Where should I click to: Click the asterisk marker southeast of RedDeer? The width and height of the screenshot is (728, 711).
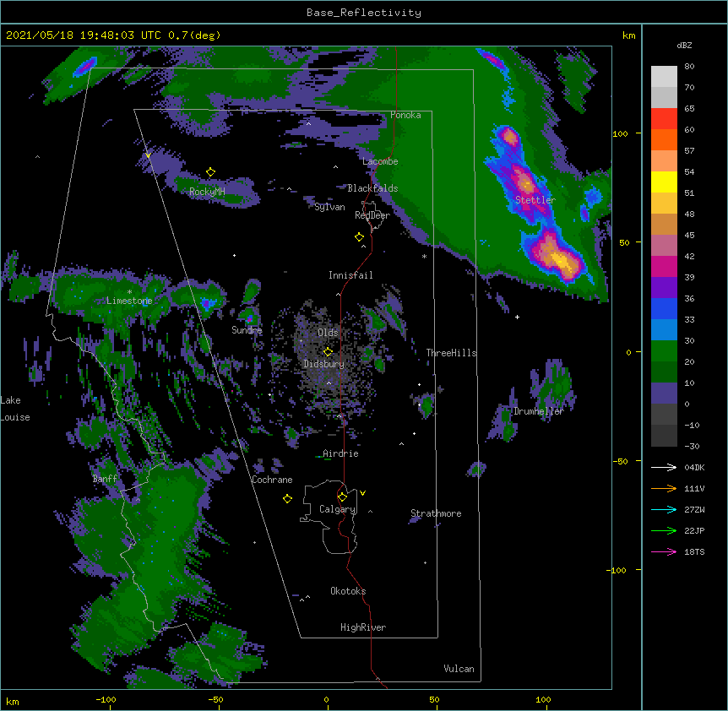click(424, 257)
